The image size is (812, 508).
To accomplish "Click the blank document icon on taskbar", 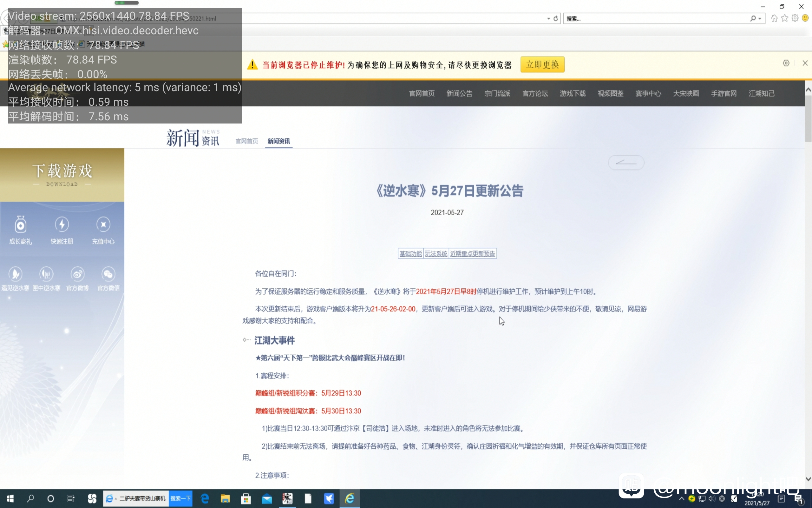I will (308, 498).
